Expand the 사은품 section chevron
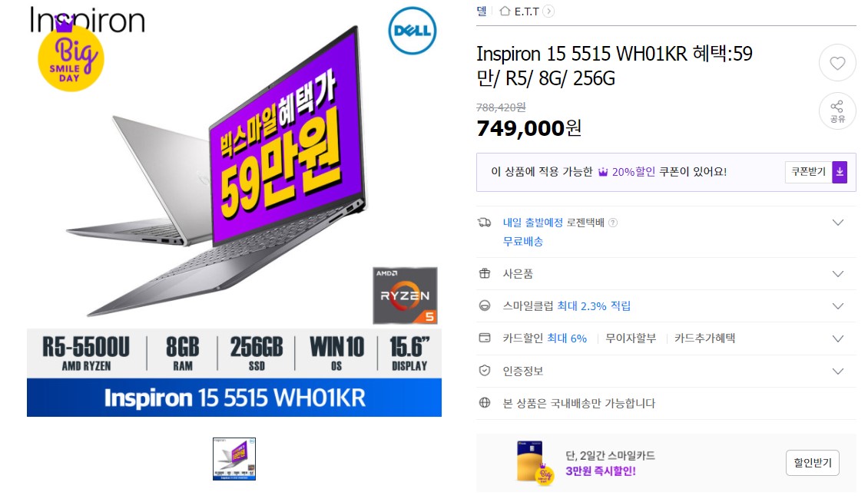This screenshot has height=502, width=868. pos(838,274)
